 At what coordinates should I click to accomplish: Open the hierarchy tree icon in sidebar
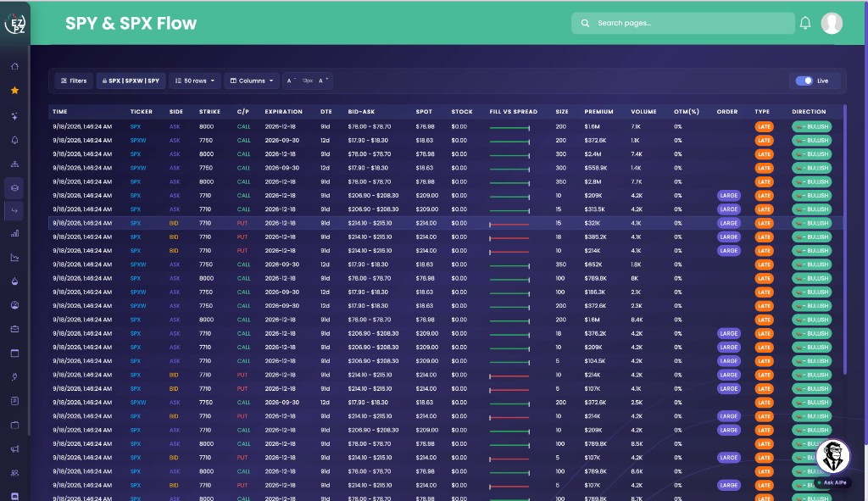[15, 164]
